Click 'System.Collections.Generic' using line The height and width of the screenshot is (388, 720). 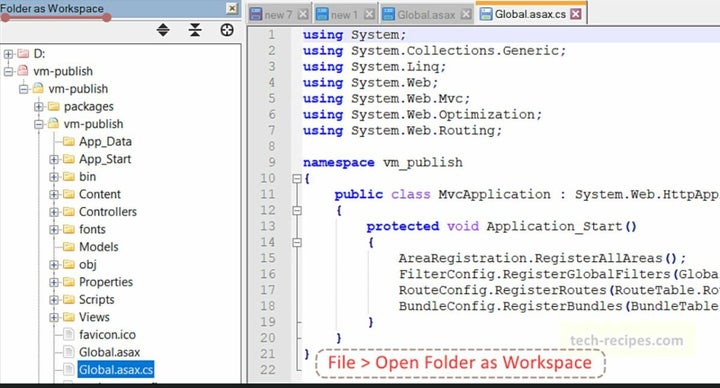click(x=434, y=51)
